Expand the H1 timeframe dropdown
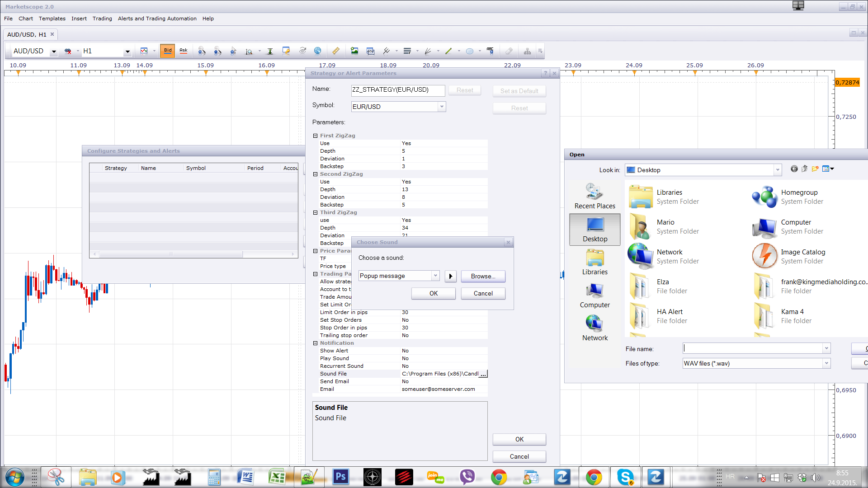The height and width of the screenshot is (488, 868). coord(127,52)
